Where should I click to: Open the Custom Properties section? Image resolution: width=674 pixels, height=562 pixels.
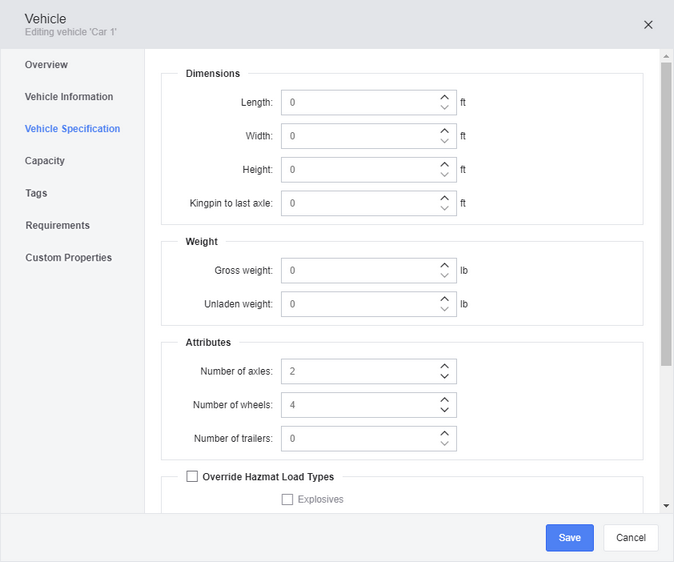(x=68, y=258)
